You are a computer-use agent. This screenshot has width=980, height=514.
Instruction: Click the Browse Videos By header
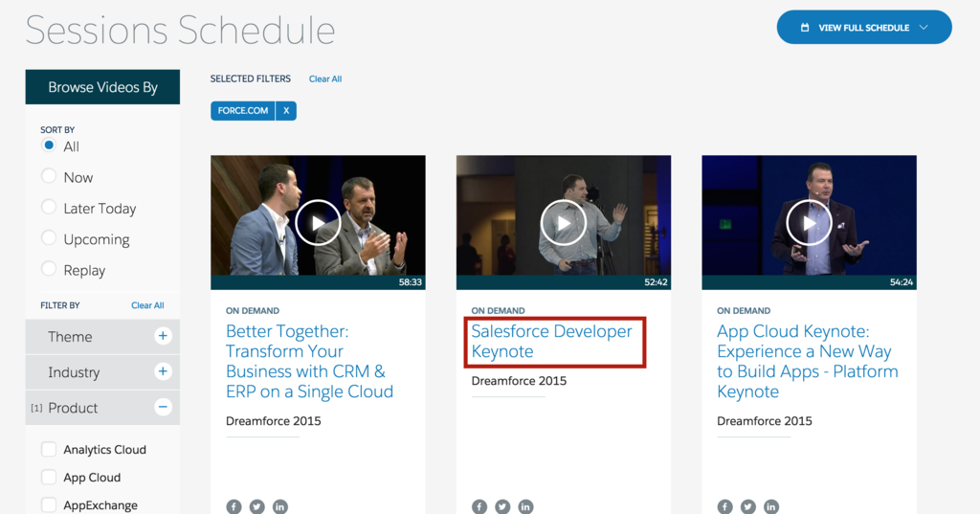click(102, 87)
